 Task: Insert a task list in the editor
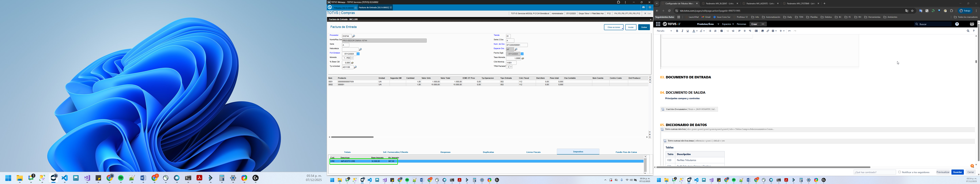(x=721, y=31)
